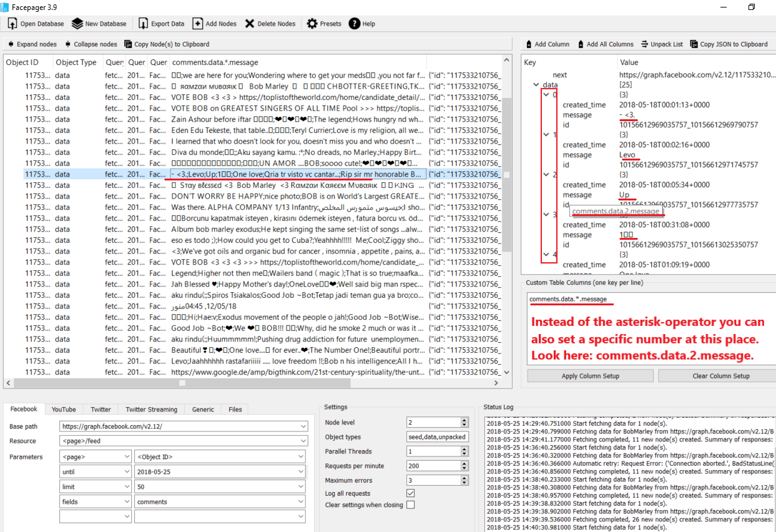Screen dimensions: 776x532
Task: Click the Collapse nodes icon
Action: (x=67, y=44)
